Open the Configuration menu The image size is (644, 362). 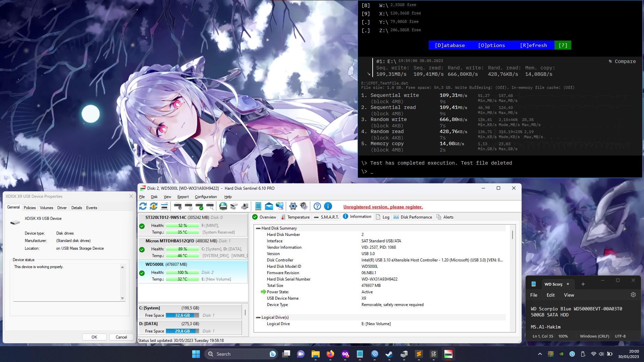[x=206, y=197]
